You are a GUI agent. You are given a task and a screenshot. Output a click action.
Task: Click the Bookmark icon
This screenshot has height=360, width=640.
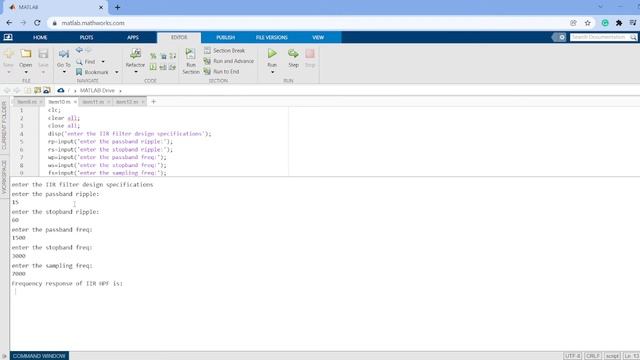point(79,72)
